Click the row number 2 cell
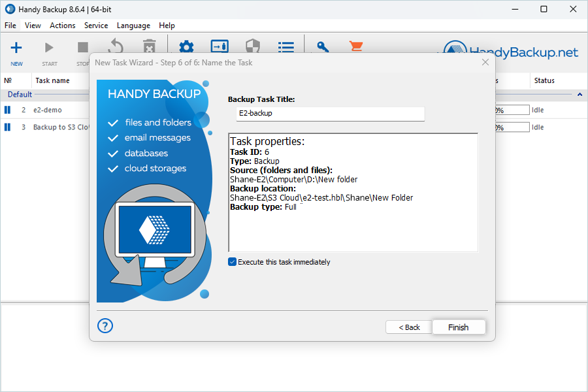This screenshot has width=588, height=392. coord(24,110)
